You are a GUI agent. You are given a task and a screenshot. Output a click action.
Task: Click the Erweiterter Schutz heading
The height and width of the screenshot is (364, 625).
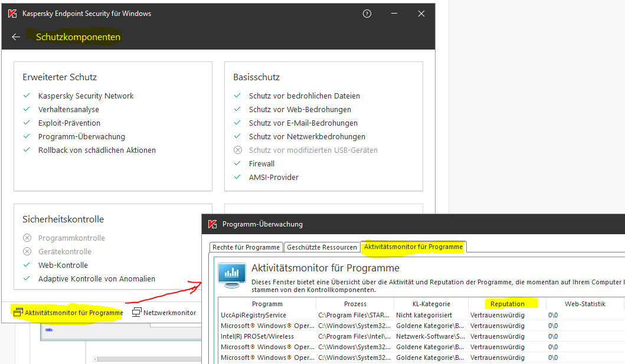(60, 77)
